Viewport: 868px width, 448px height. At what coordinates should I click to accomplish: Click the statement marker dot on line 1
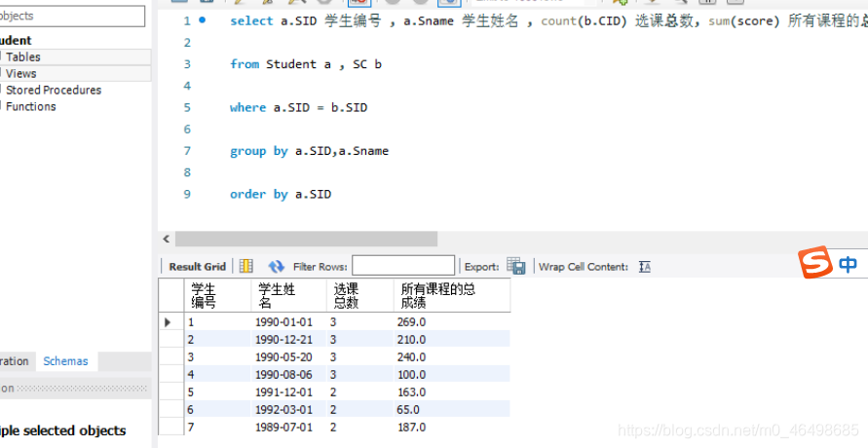tap(202, 19)
